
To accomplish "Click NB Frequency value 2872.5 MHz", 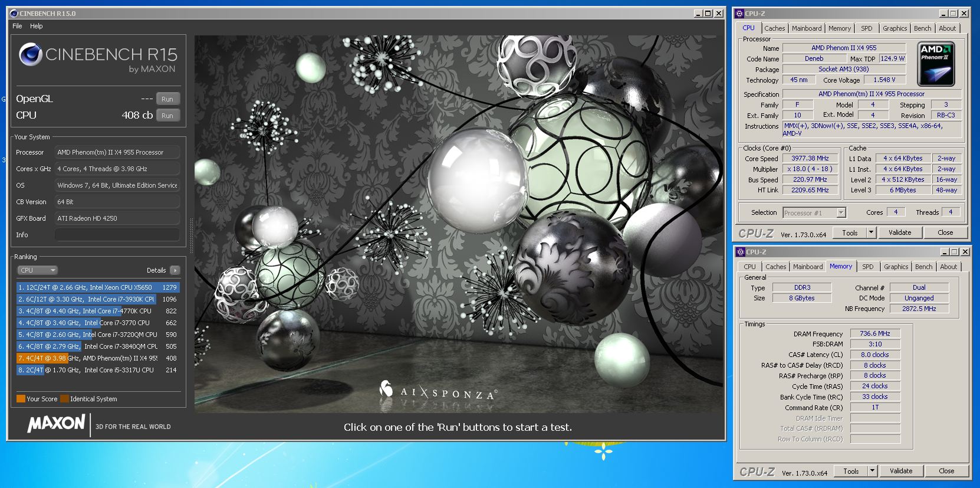I will click(x=919, y=309).
